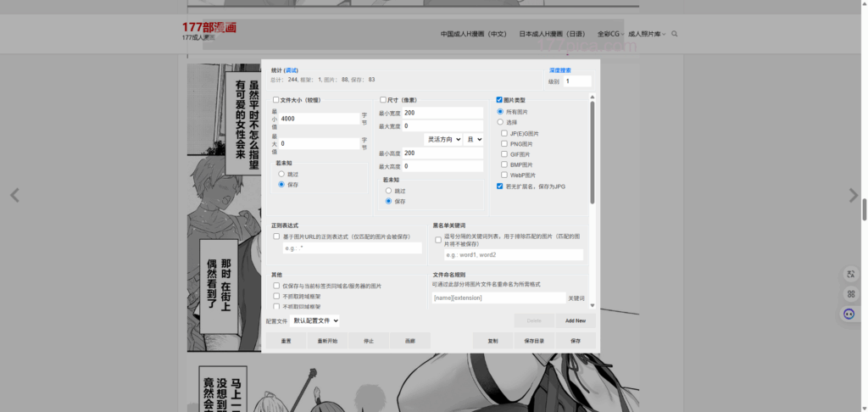Viewport: 868px width, 412px height.
Task: Enable the 尺寸（像素） filter checkbox
Action: pos(383,100)
